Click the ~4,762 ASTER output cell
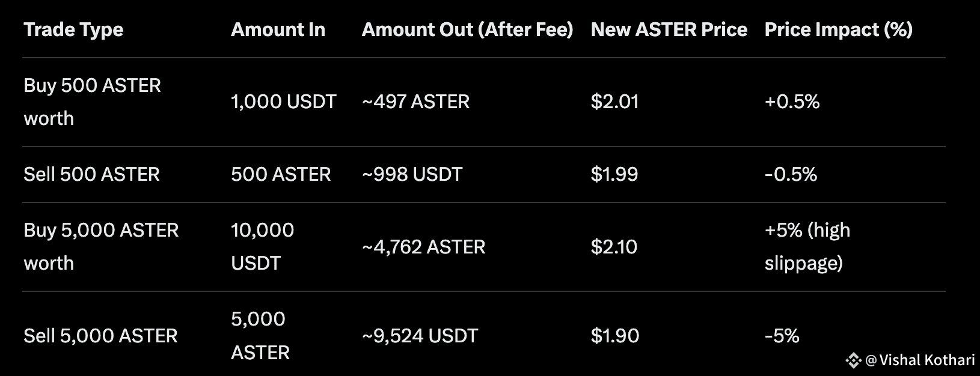Screen dimensions: 980x376 (423, 247)
